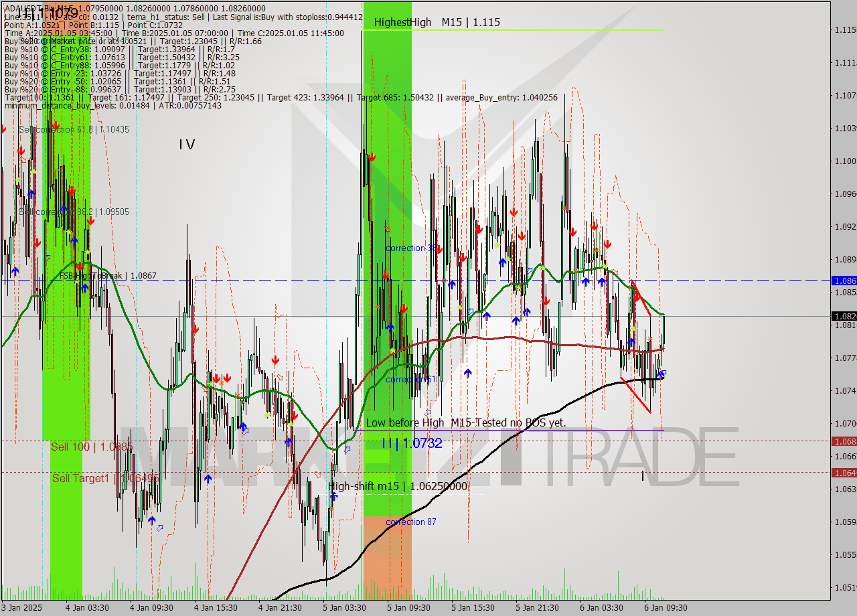Click the 1.074 price axis label
857x616 pixels.
pos(846,391)
